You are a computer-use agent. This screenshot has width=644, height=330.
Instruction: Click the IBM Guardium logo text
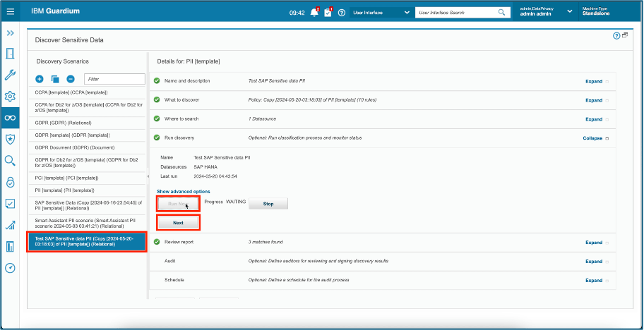coord(56,11)
